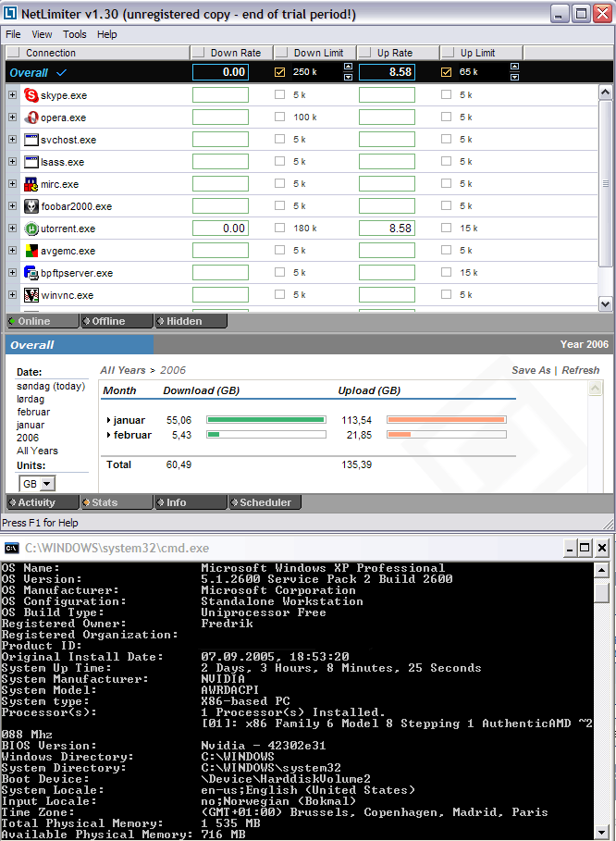Click the cmd.exe title bar icon

pos(11,548)
